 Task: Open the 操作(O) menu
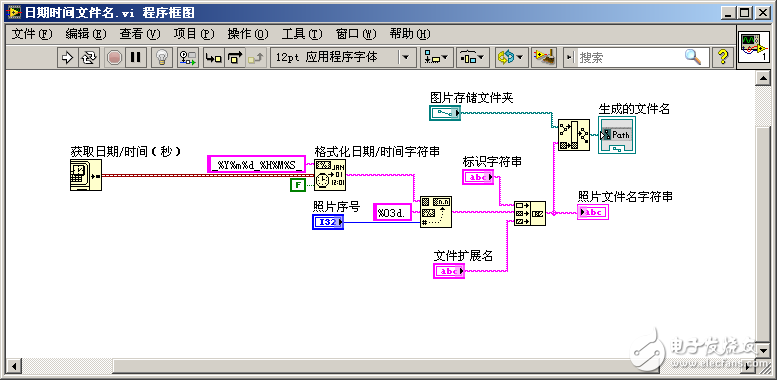coord(248,34)
